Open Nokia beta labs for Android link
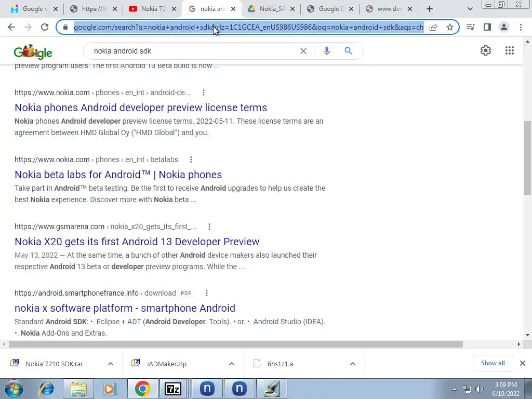This screenshot has height=399, width=532. point(118,175)
